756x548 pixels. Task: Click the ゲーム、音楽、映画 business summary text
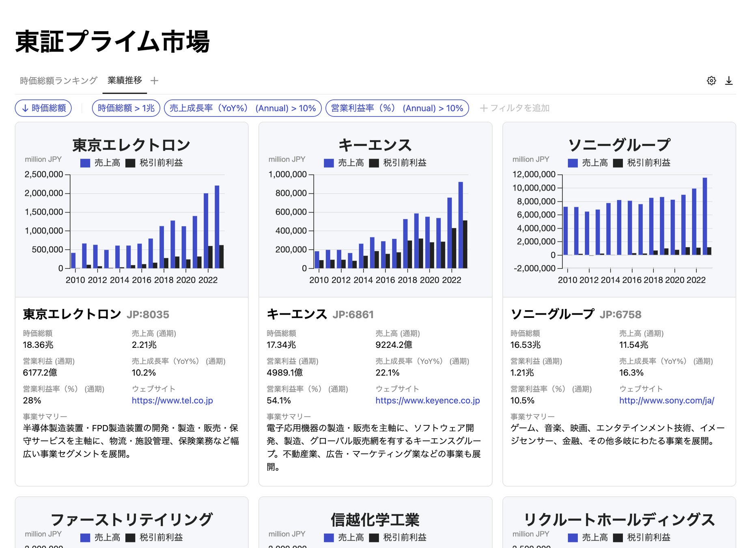tap(617, 434)
